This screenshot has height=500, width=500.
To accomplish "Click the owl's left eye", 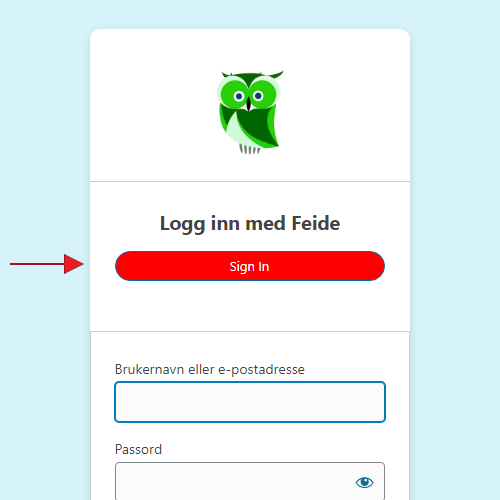I will pyautogui.click(x=239, y=96).
